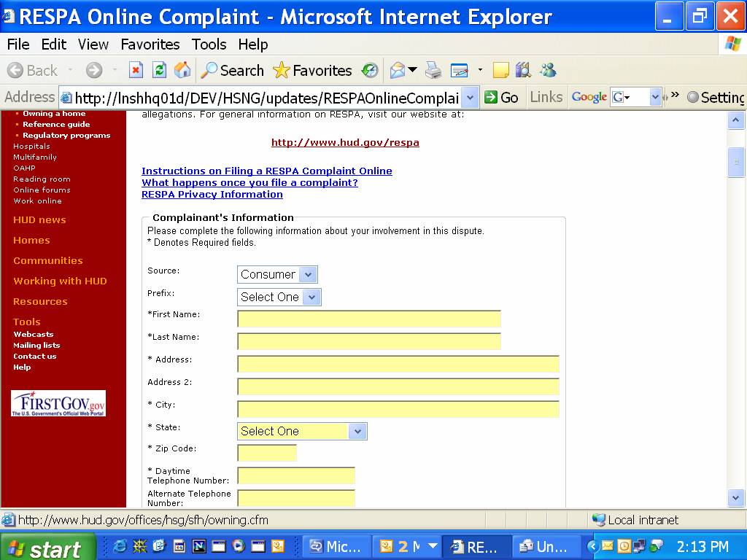Viewport: 747px width, 560px height.
Task: Click the scrollbar down arrow
Action: (736, 498)
